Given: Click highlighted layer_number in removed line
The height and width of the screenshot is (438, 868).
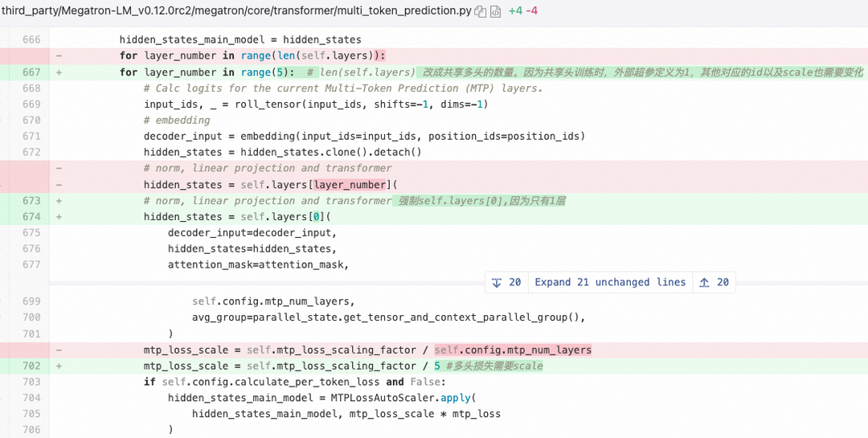Looking at the screenshot, I should tap(351, 185).
